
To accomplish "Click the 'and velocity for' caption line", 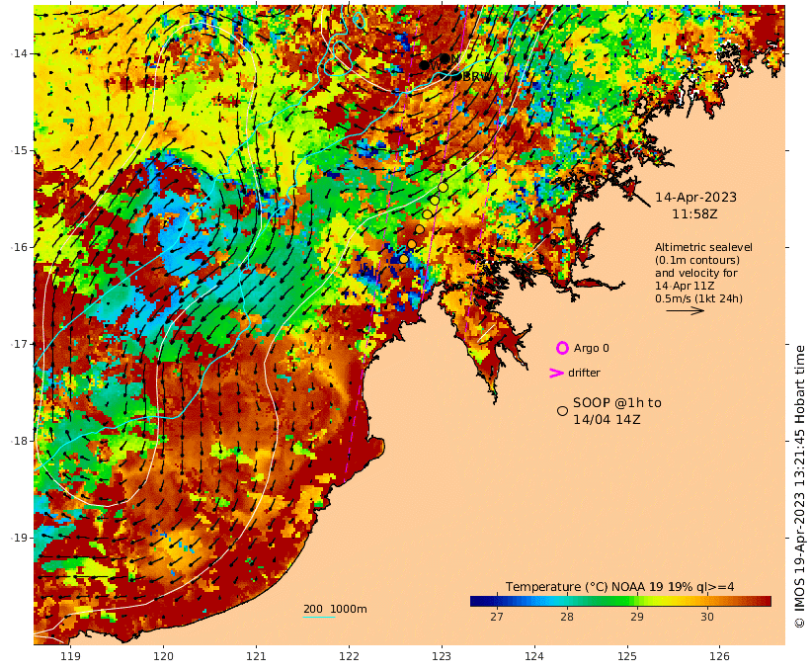I will [x=696, y=273].
